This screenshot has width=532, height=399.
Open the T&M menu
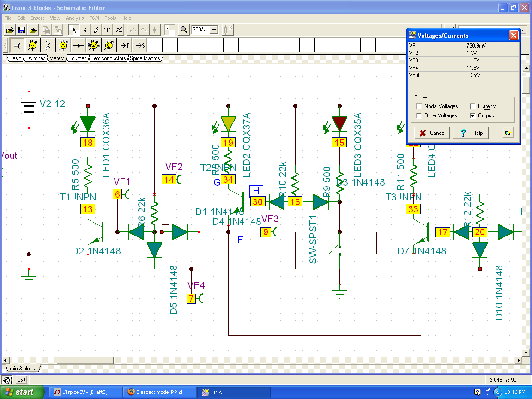[x=94, y=18]
